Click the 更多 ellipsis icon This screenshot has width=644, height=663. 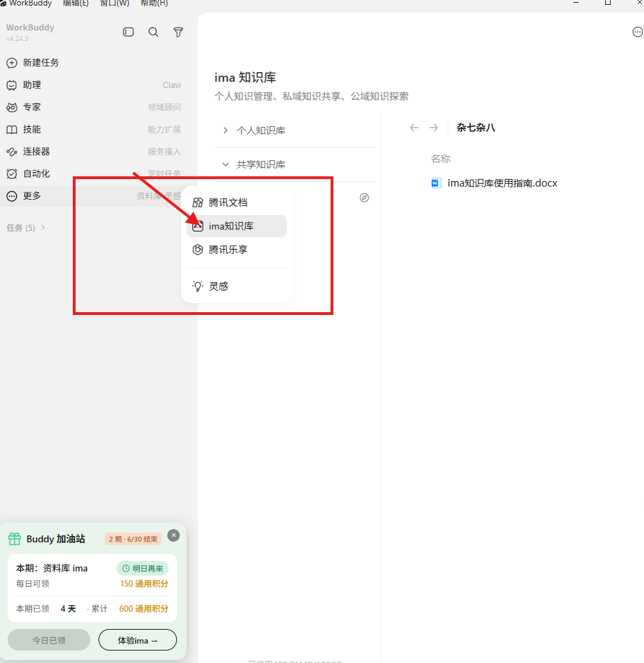pos(12,196)
